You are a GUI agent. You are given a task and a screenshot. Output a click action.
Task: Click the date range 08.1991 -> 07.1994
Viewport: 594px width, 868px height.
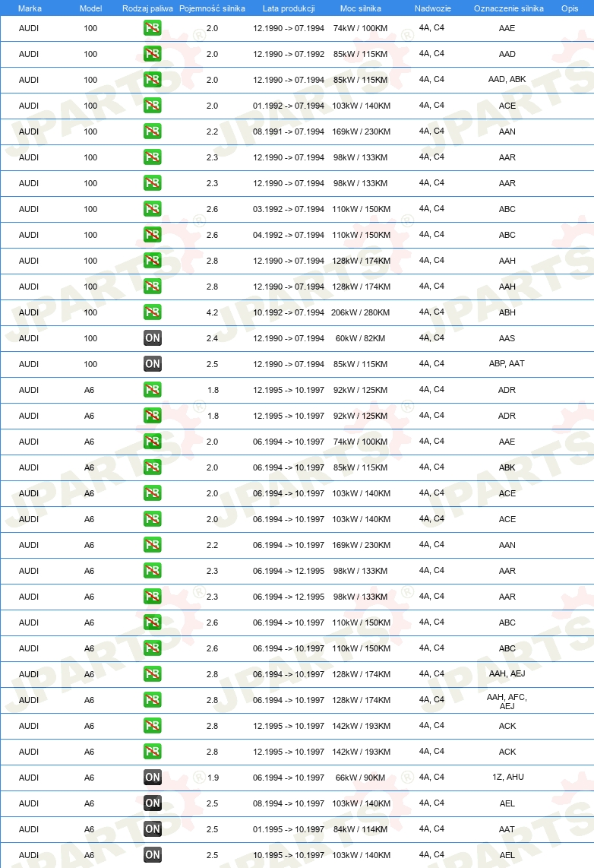point(289,131)
